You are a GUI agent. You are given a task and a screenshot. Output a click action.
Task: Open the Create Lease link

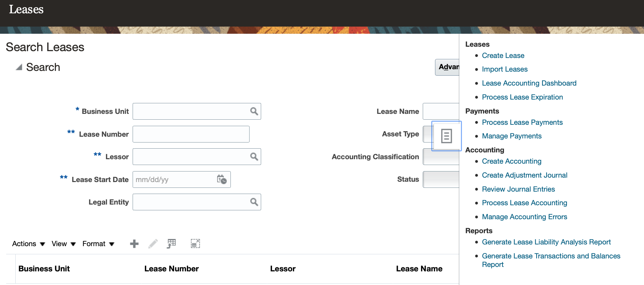click(x=503, y=56)
